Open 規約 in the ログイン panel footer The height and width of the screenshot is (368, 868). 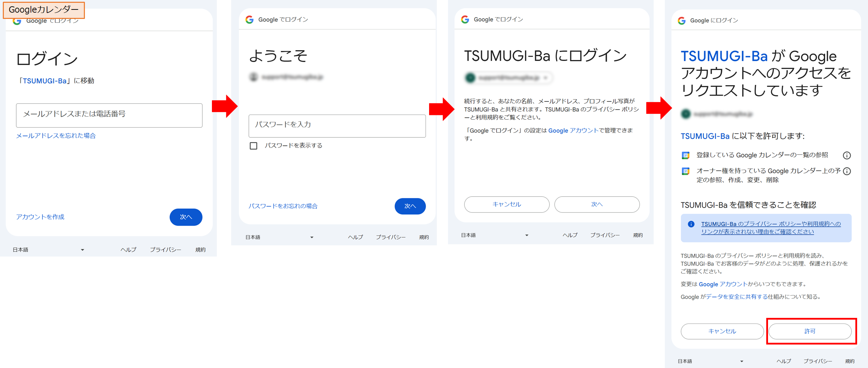coord(200,250)
